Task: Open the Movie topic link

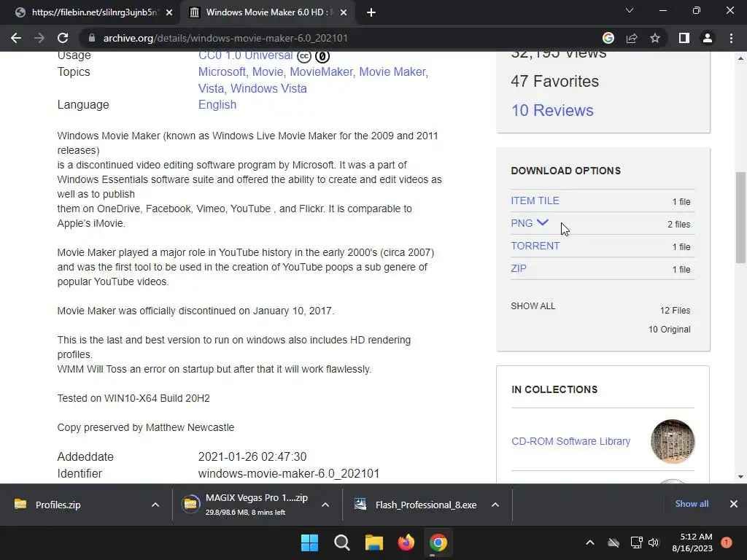Action: 268,72
